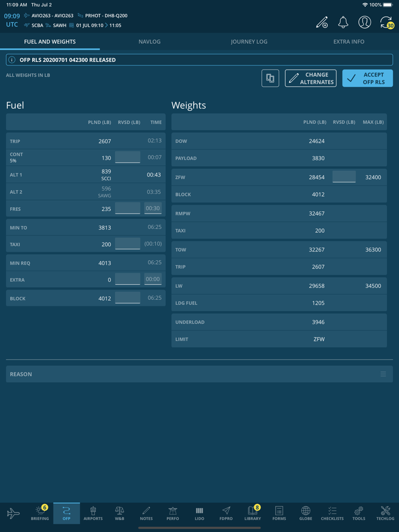Screen dimensions: 399x532
Task: Open the user profile icon
Action: [x=364, y=22]
